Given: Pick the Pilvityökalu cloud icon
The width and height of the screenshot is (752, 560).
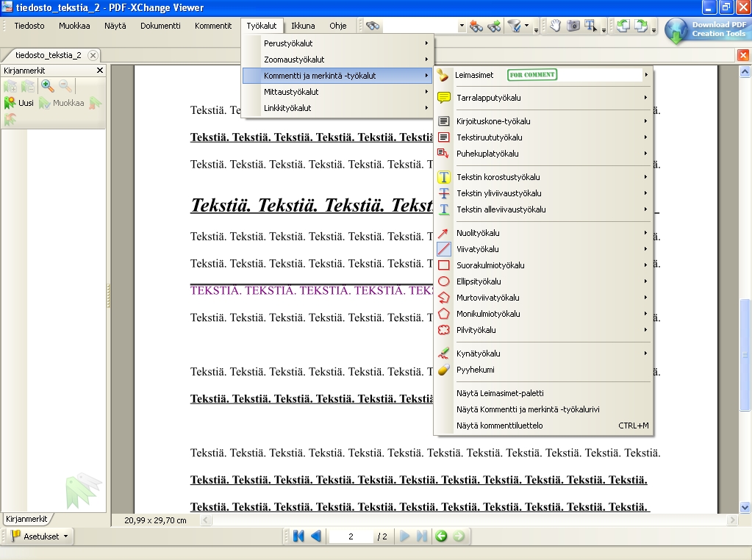Looking at the screenshot, I should point(444,330).
